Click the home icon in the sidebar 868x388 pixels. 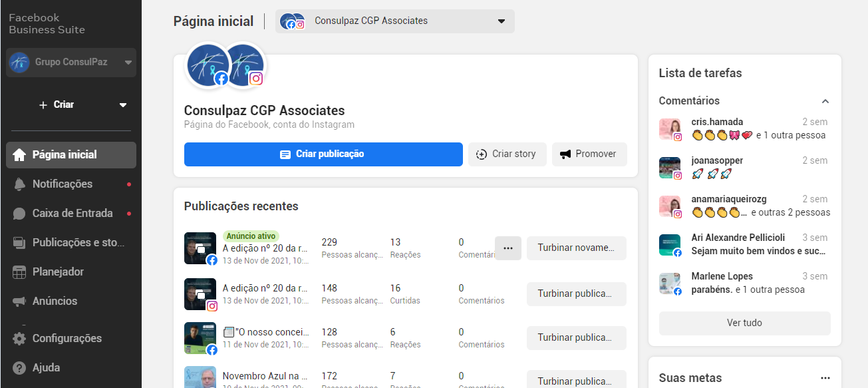pyautogui.click(x=20, y=154)
